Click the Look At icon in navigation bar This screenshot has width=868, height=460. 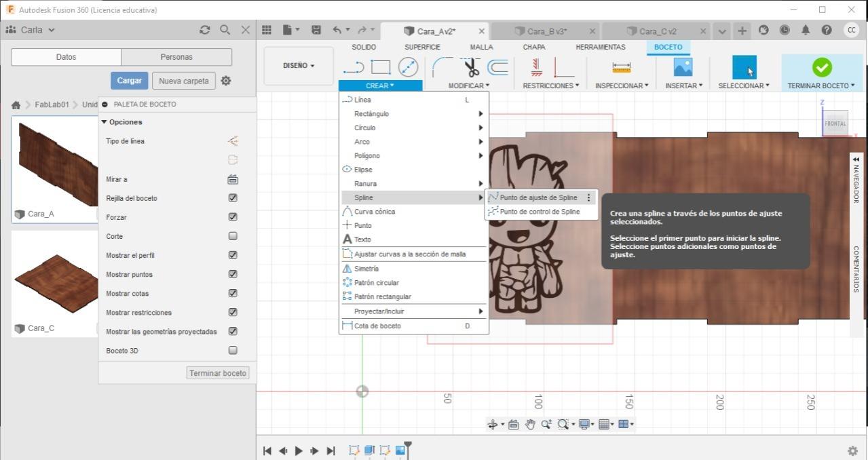pos(513,424)
